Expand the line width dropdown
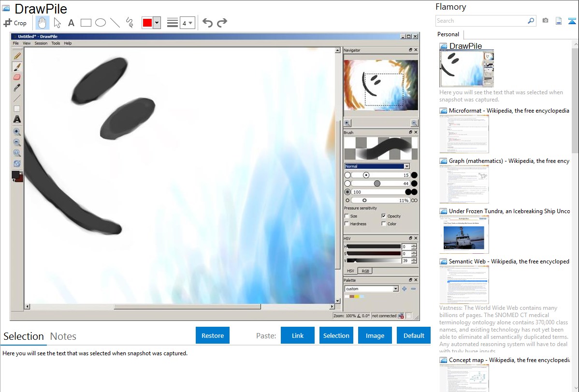This screenshot has width=579, height=392. pos(190,23)
